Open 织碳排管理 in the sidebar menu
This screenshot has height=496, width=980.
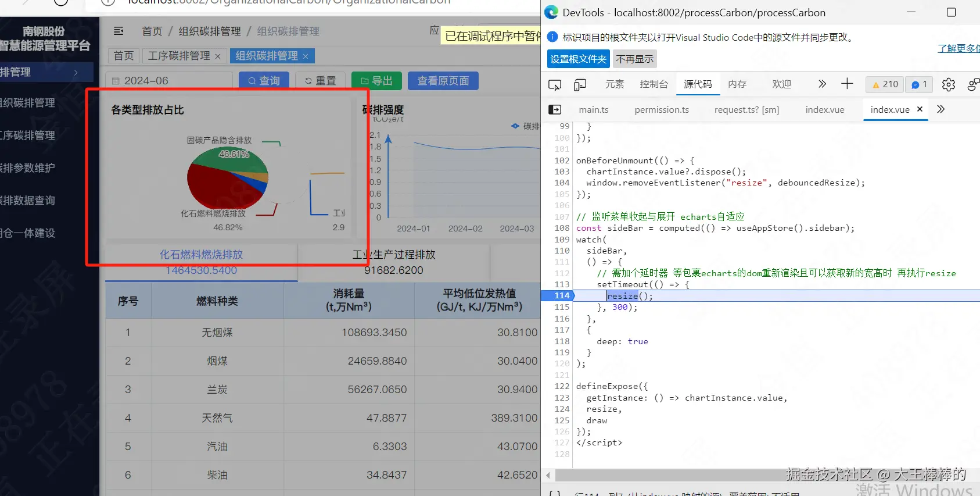(28, 103)
